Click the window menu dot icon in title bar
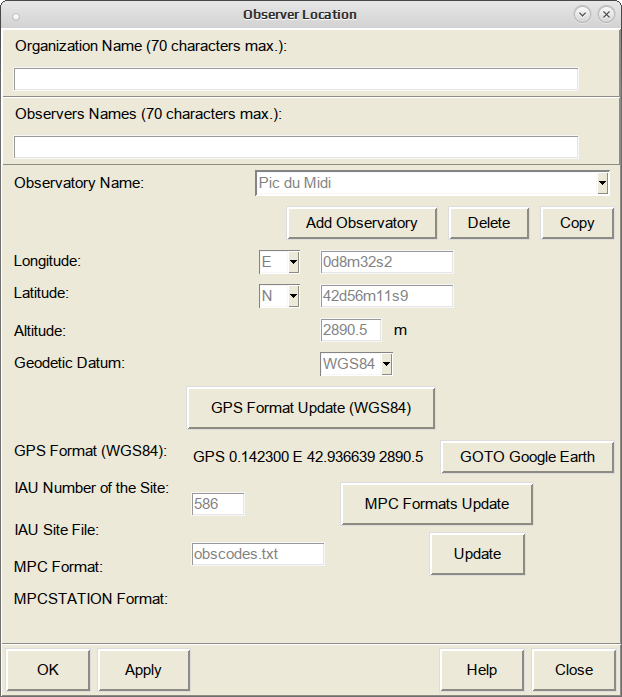This screenshot has width=622, height=697. [x=16, y=17]
